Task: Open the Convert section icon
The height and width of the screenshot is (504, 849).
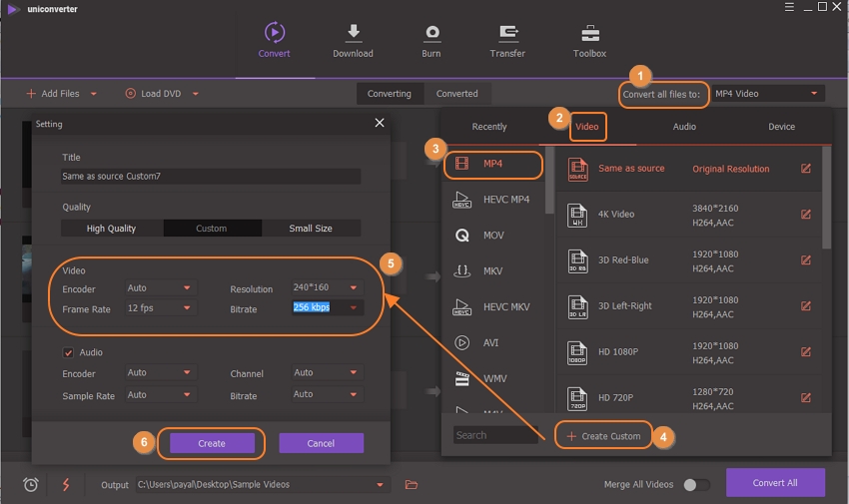Action: pos(275,33)
